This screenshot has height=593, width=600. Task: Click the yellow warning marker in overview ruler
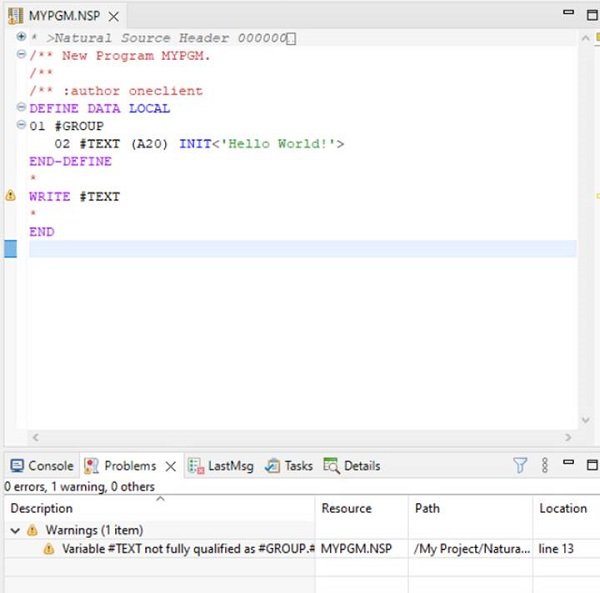[x=598, y=196]
